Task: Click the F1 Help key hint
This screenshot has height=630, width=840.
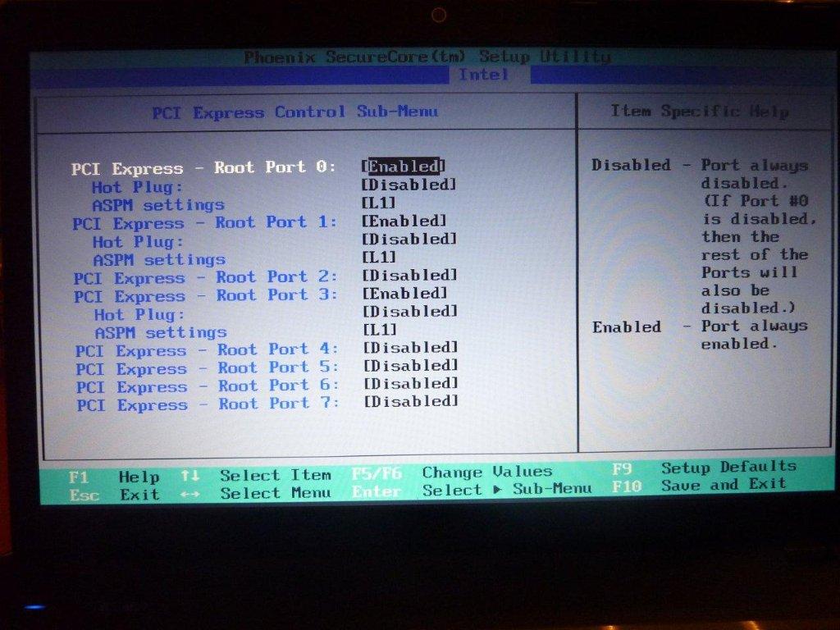Action: coord(114,477)
